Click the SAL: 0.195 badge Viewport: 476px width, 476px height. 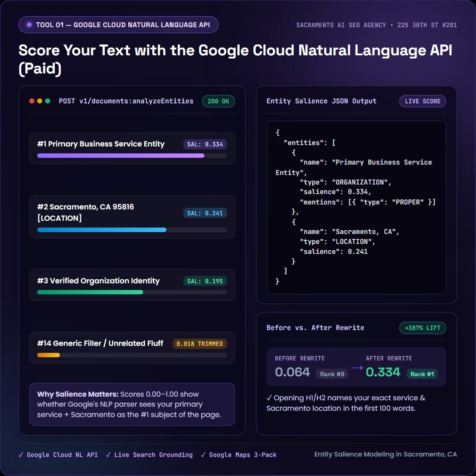[x=205, y=281]
